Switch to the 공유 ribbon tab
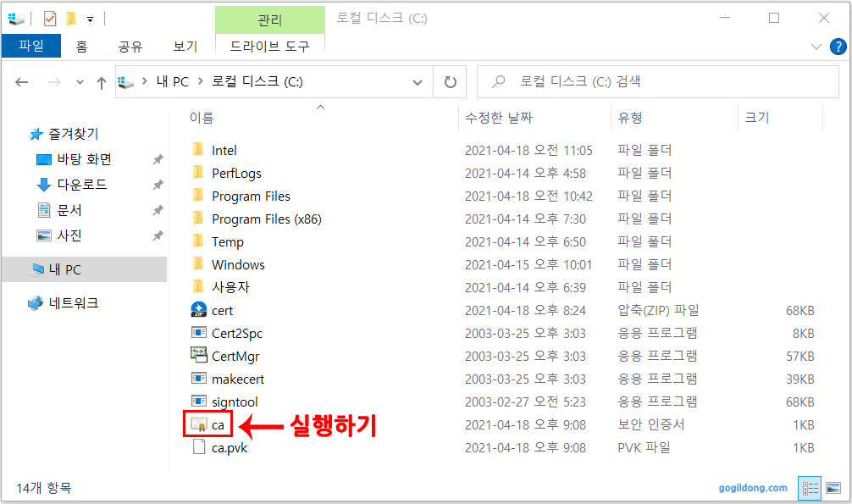This screenshot has height=504, width=852. [x=130, y=47]
